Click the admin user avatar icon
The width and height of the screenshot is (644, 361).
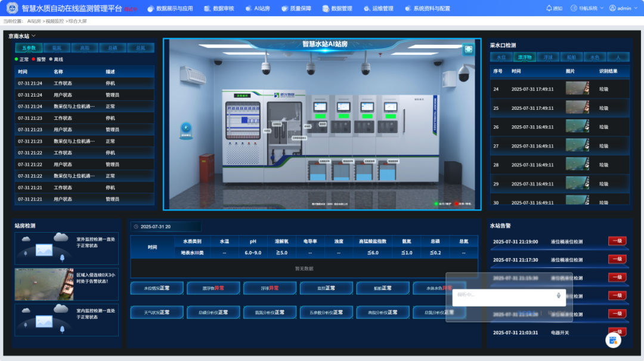coord(612,8)
